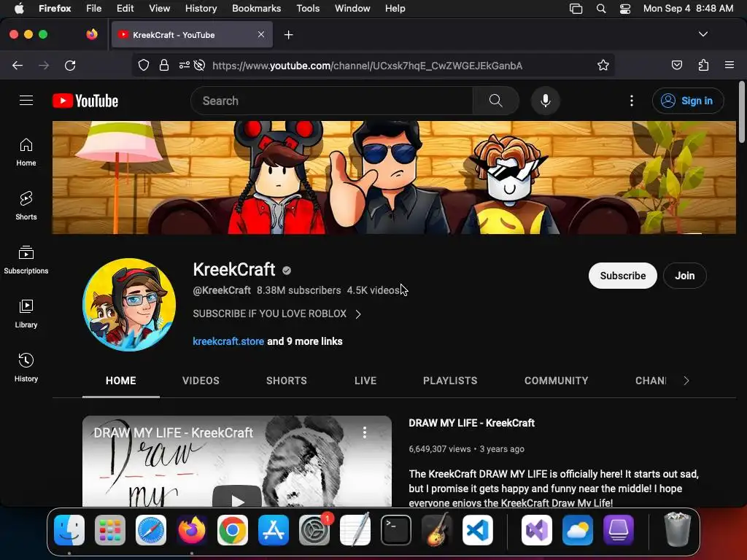Open Shorts in the YouTube sidebar

tap(26, 206)
